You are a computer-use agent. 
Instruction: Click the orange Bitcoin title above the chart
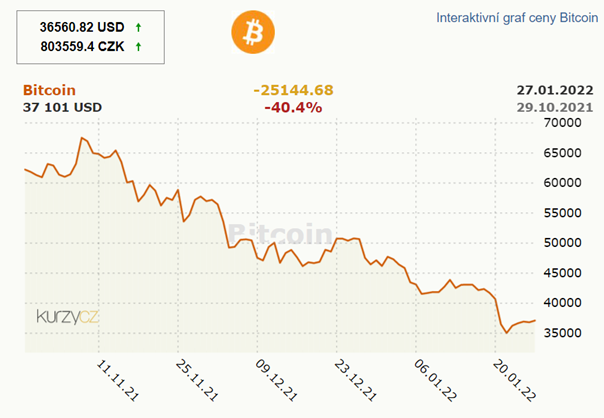(x=49, y=90)
